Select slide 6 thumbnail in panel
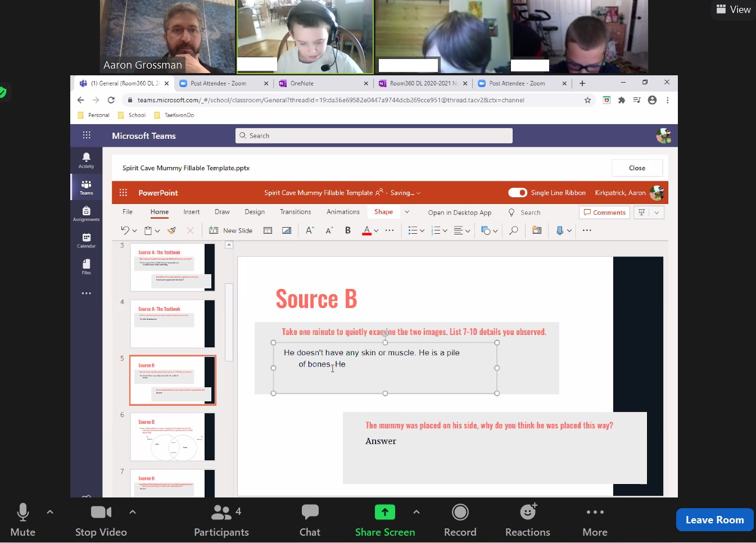The image size is (756, 543). [172, 437]
